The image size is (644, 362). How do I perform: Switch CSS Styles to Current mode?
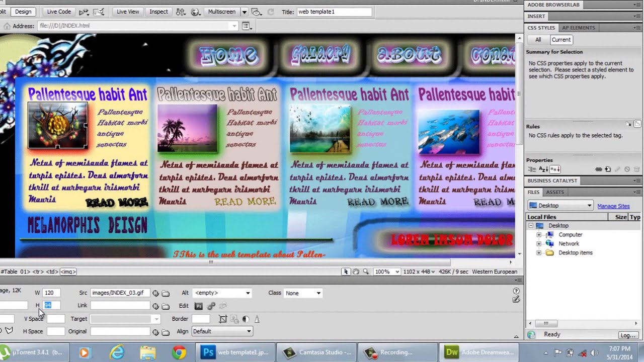click(561, 40)
